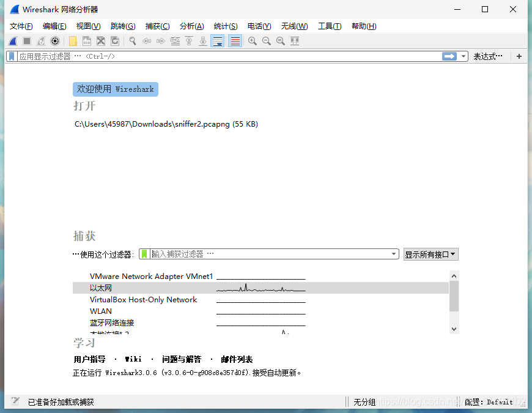Jump to last packet icon
The image size is (532, 413).
(x=203, y=42)
